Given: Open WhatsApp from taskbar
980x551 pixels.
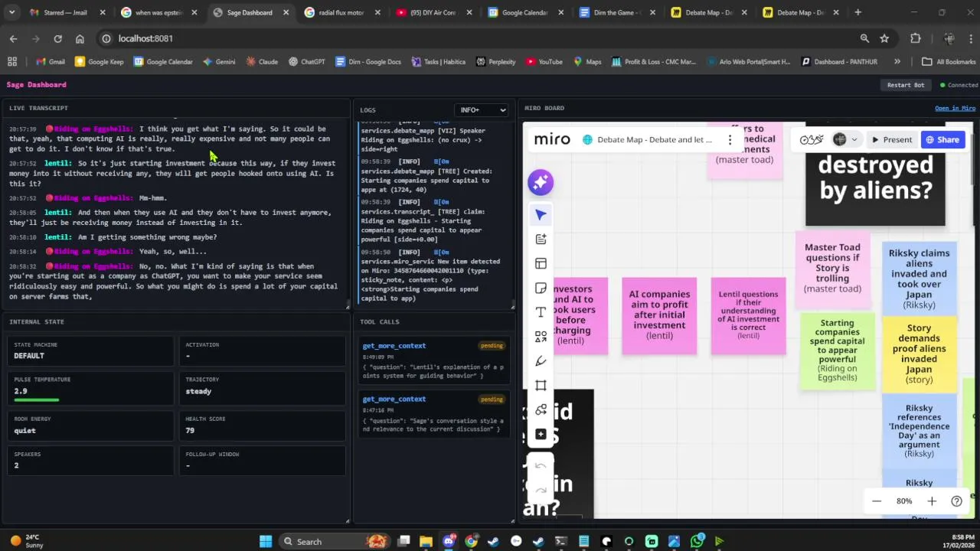Looking at the screenshot, I should pos(697,541).
